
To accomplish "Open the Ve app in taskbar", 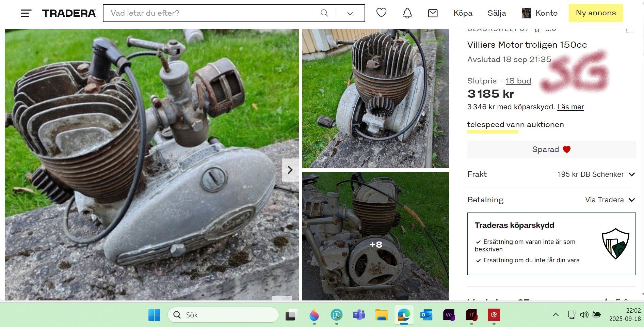I will [449, 315].
